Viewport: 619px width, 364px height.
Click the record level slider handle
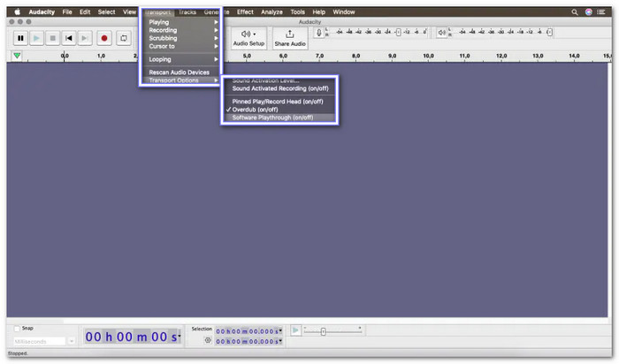tap(398, 33)
